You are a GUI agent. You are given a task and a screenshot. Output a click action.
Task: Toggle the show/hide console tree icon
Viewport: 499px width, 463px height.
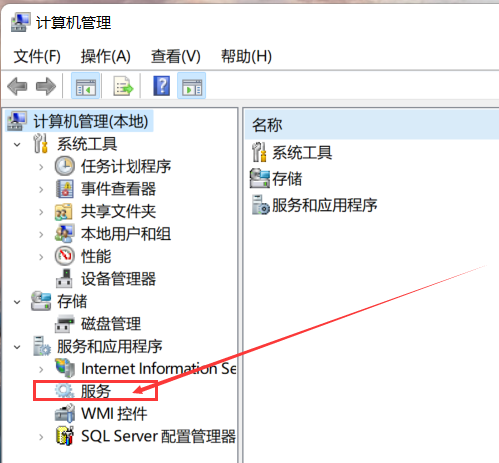(x=86, y=86)
